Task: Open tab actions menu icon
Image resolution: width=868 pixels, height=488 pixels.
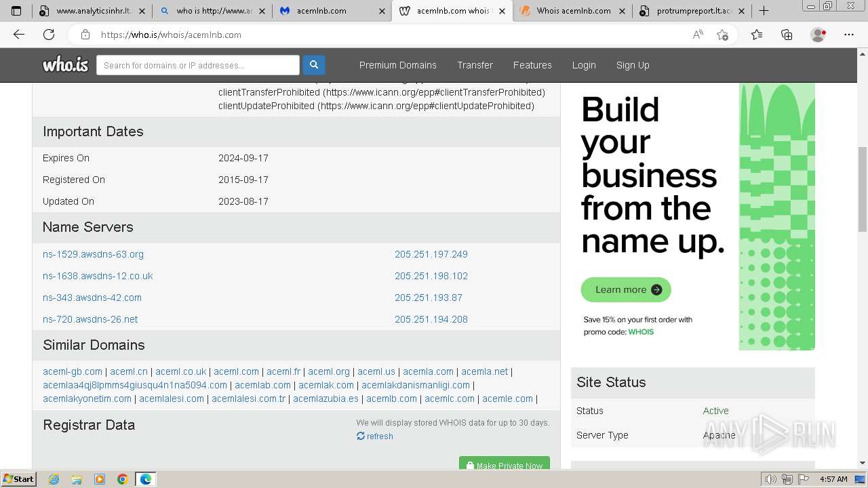Action: (x=16, y=11)
